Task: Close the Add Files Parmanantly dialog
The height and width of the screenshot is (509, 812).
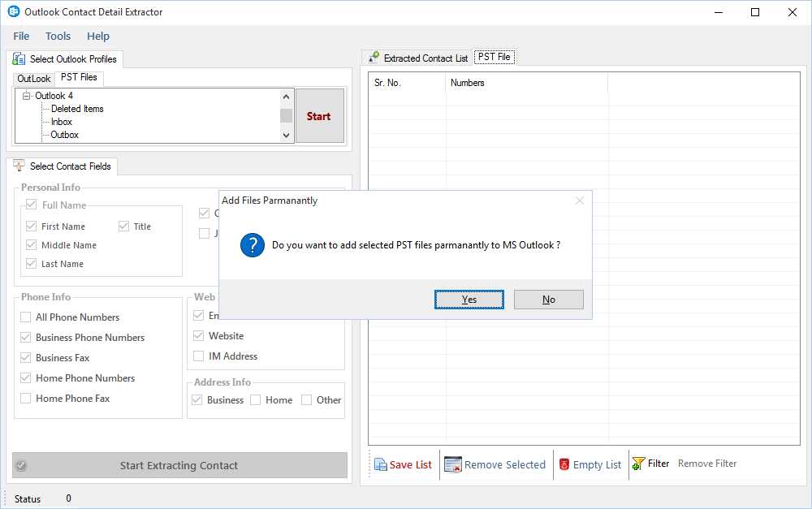Action: coord(580,201)
